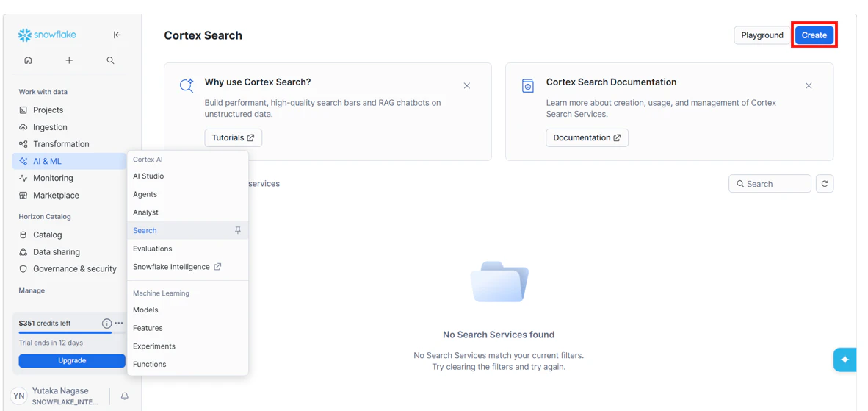868x411 pixels.
Task: Select Models under Machine Learning
Action: pyautogui.click(x=188, y=310)
